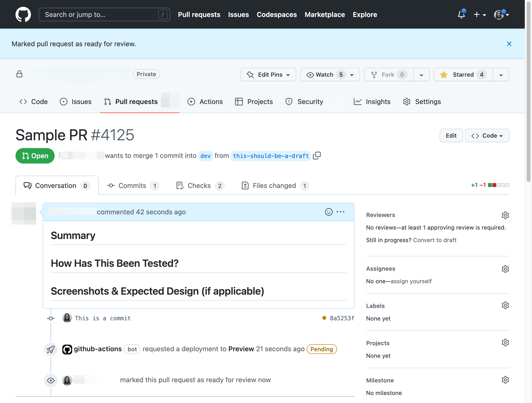This screenshot has width=532, height=403.
Task: Toggle Starred on the repository
Action: coord(463,75)
